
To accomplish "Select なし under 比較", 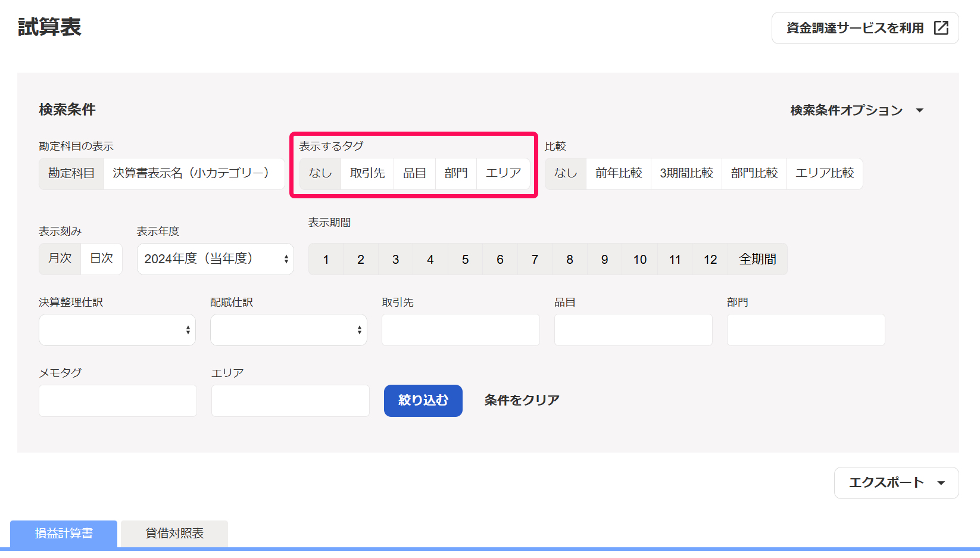I will (566, 173).
